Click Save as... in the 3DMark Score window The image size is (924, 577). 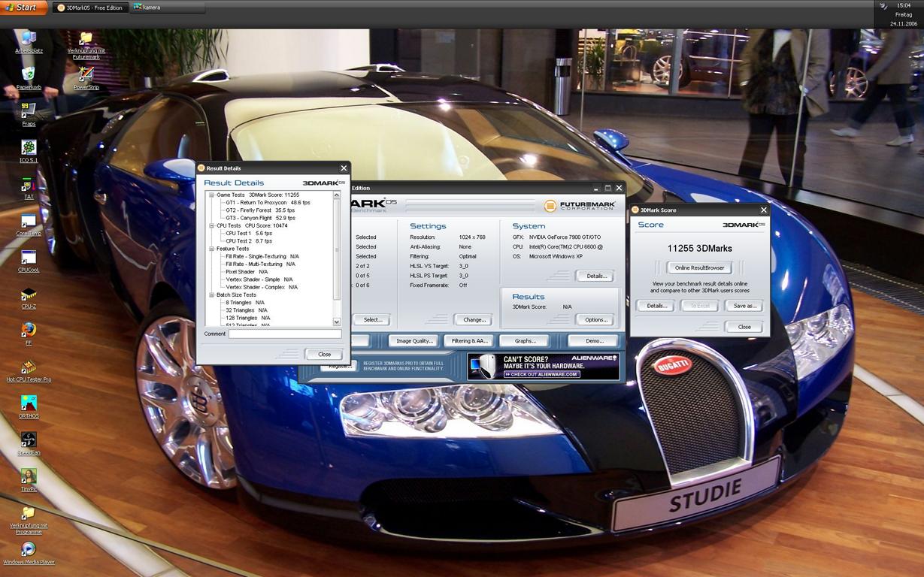tap(744, 306)
